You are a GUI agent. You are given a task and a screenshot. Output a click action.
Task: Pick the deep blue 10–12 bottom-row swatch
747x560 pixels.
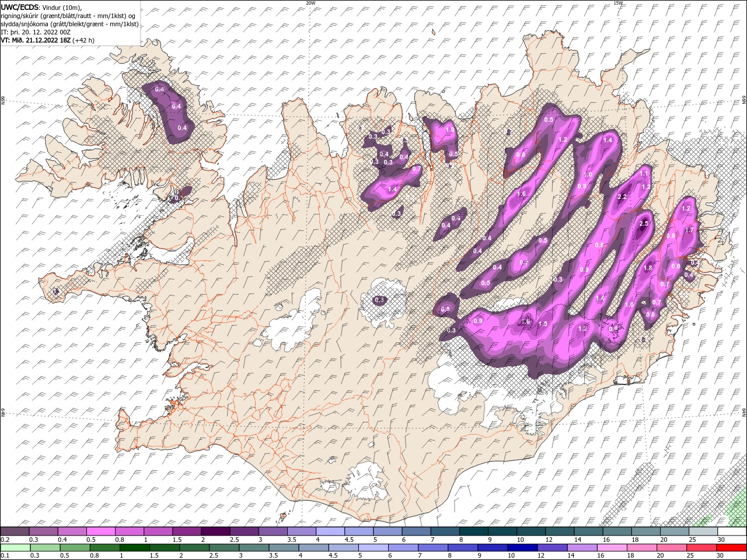522,548
